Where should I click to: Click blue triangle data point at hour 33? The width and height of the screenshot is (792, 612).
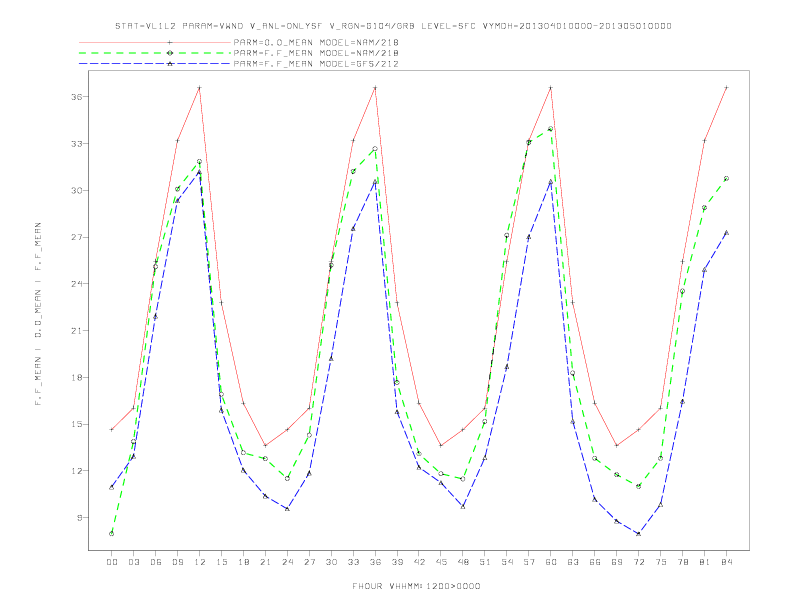point(353,229)
